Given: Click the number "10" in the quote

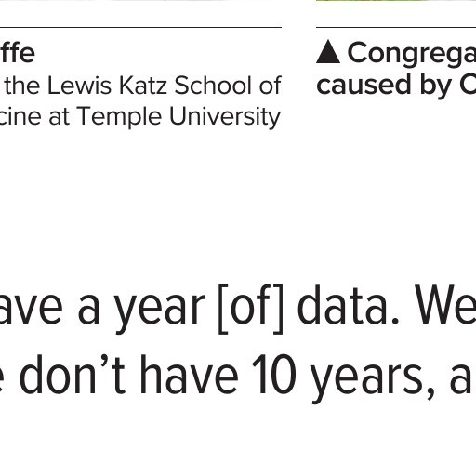Looking at the screenshot, I should click(x=274, y=376).
